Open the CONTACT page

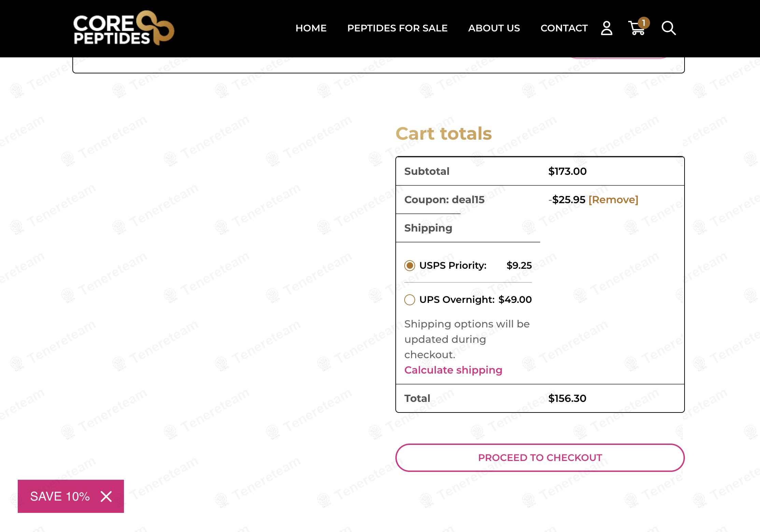click(x=564, y=28)
